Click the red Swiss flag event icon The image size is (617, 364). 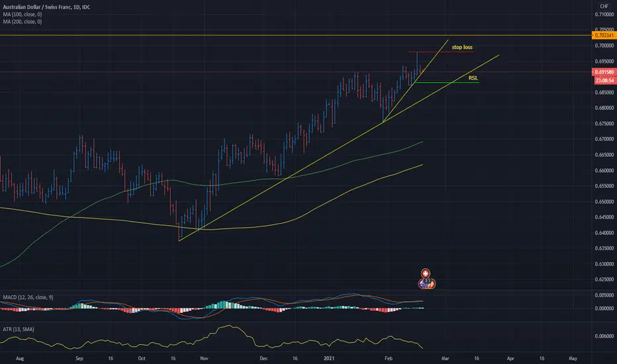click(426, 273)
